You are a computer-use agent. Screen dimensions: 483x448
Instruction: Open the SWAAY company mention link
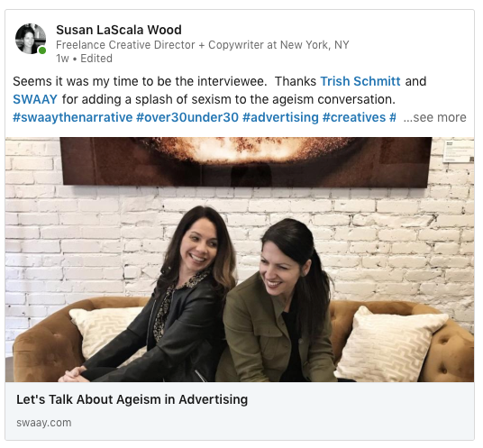(x=35, y=99)
